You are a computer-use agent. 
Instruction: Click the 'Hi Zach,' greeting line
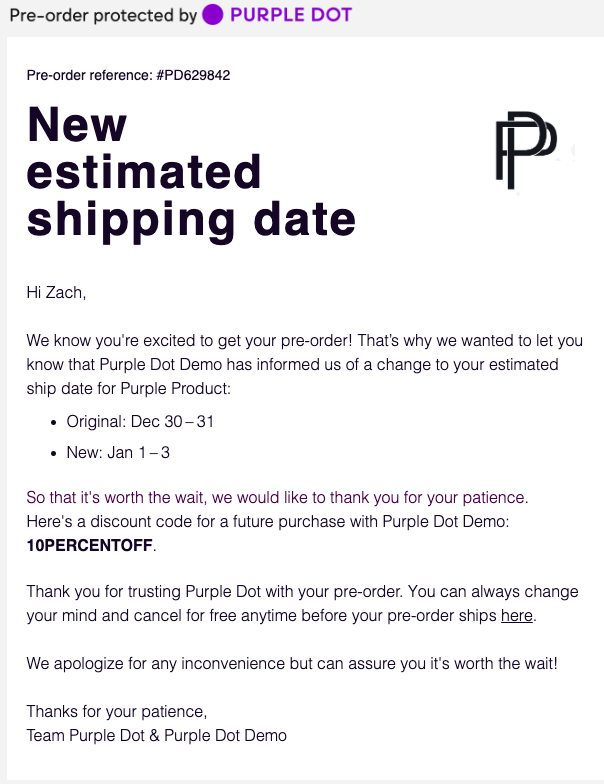(x=56, y=292)
